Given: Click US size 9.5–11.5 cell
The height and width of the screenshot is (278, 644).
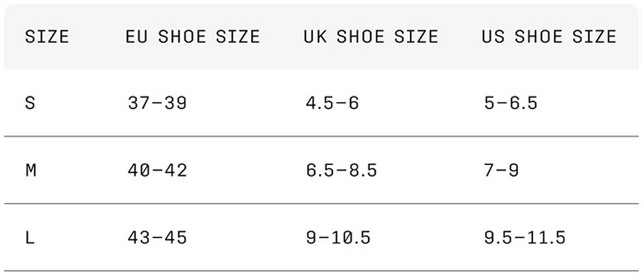Looking at the screenshot, I should (x=525, y=238).
